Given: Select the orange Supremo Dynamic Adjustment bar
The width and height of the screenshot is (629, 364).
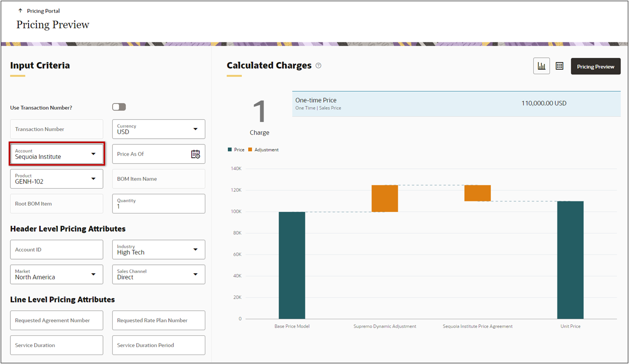Looking at the screenshot, I should pyautogui.click(x=384, y=198).
